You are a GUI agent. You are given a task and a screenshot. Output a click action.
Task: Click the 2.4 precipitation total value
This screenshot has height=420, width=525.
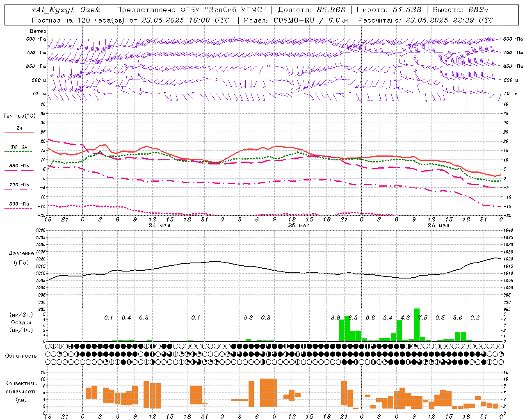coord(388,318)
